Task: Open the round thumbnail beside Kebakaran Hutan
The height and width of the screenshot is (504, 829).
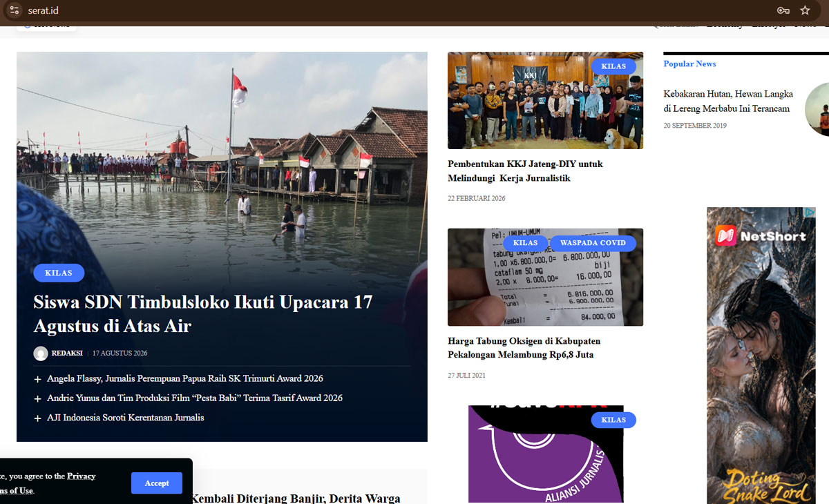Action: pos(818,108)
